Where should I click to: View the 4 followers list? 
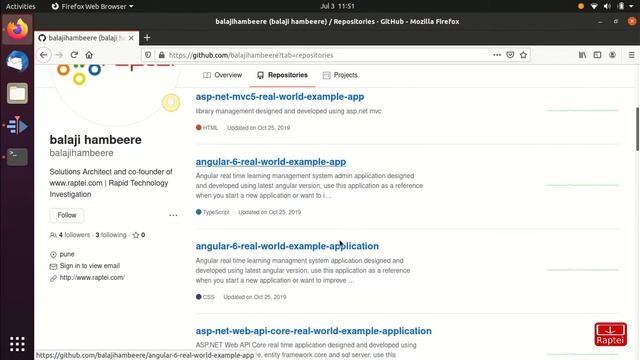click(x=70, y=235)
